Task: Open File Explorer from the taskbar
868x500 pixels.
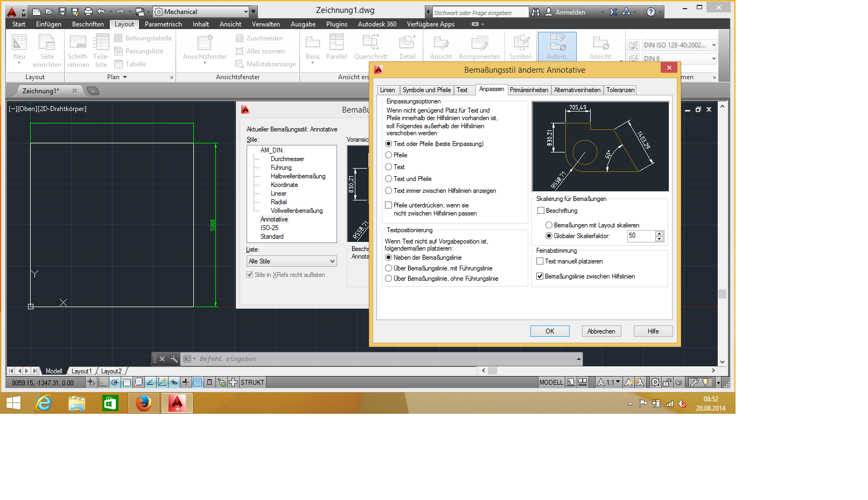Action: [77, 403]
